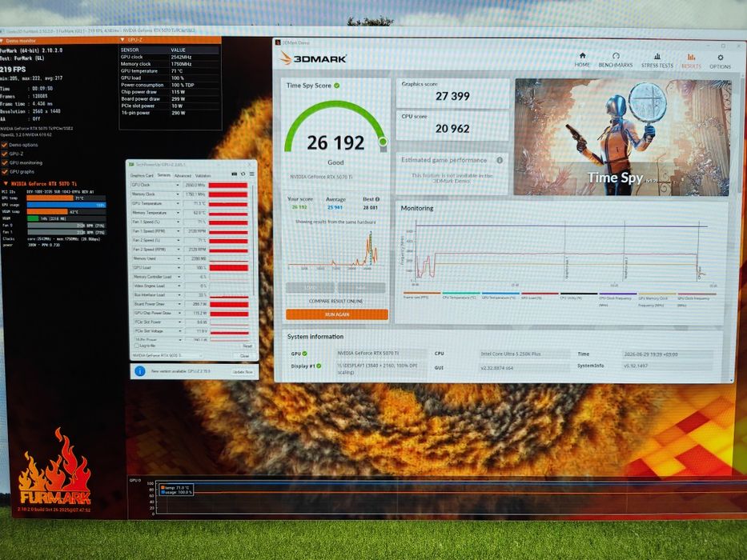
Task: Switch to Validation tab in GPU-Z
Action: (203, 175)
